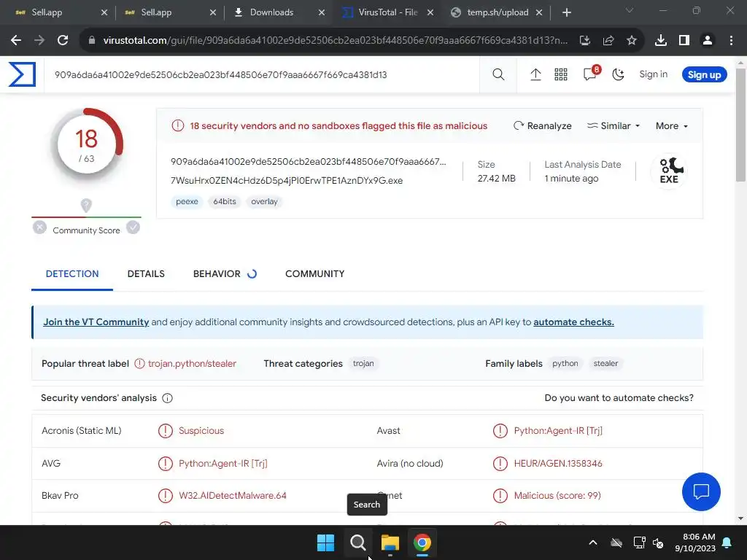The height and width of the screenshot is (560, 747).
Task: Open the BEHAVIOR tab
Action: 217,274
